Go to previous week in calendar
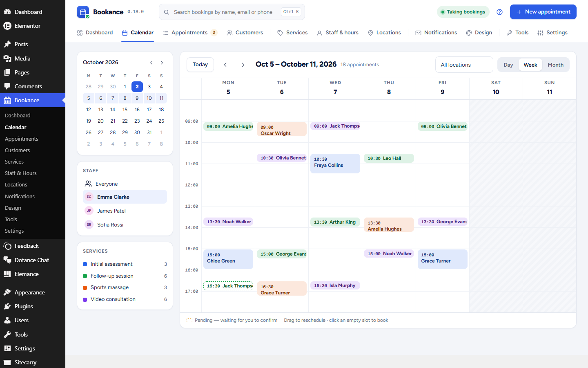 coord(225,65)
